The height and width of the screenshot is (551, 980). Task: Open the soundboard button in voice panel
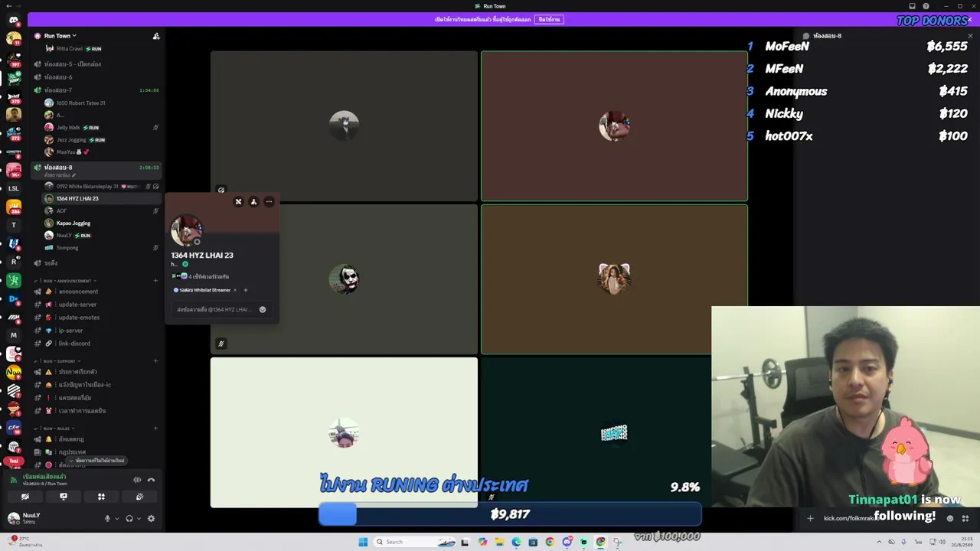coord(139,497)
